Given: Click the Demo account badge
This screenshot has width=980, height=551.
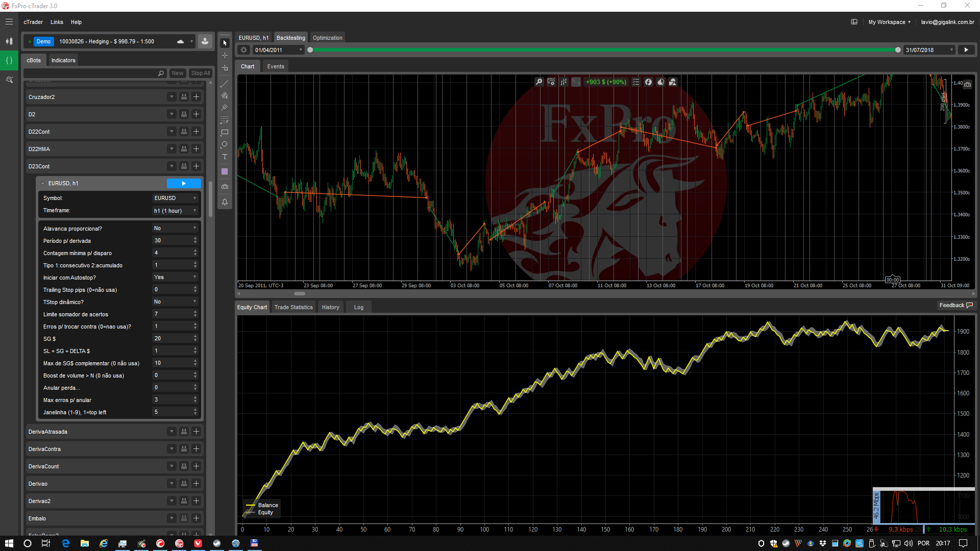Looking at the screenshot, I should coord(43,41).
